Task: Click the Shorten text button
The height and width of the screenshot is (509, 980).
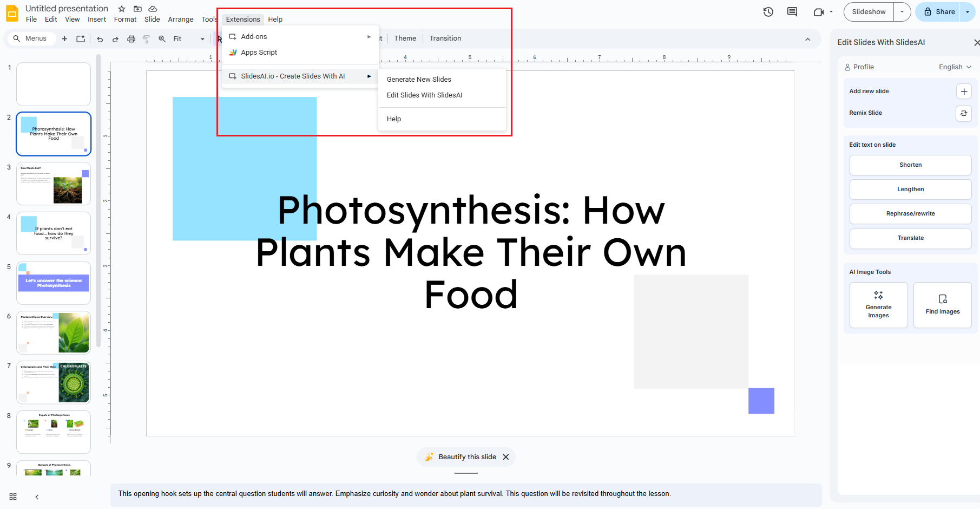Action: pos(911,165)
